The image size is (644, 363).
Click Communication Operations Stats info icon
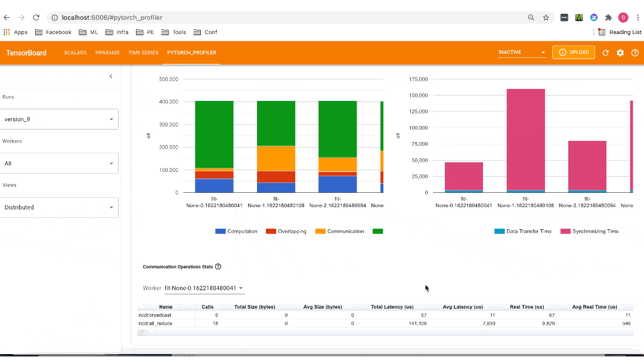[x=218, y=267]
